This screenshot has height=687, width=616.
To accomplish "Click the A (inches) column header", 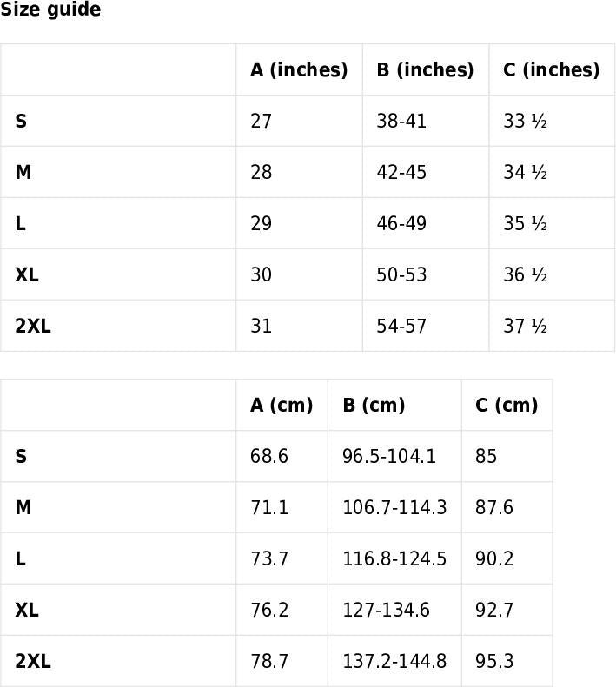I will 299,70.
